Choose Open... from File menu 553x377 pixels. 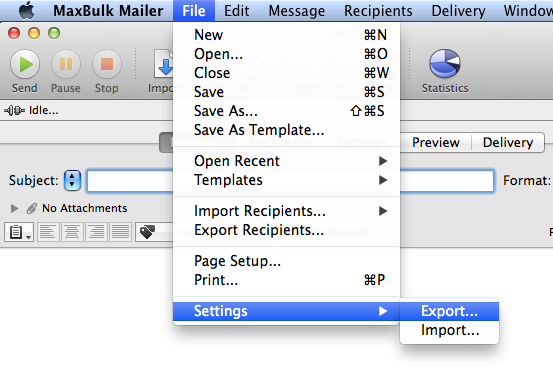point(286,54)
